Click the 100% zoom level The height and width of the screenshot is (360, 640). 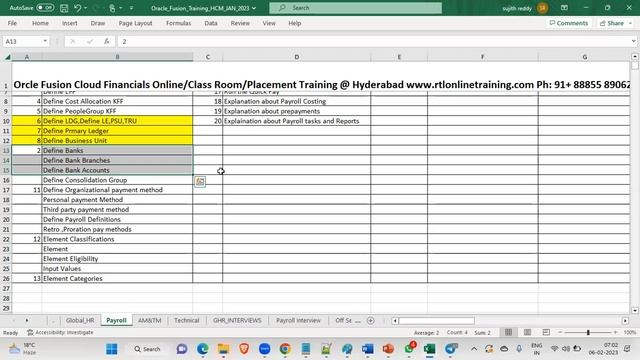click(630, 333)
